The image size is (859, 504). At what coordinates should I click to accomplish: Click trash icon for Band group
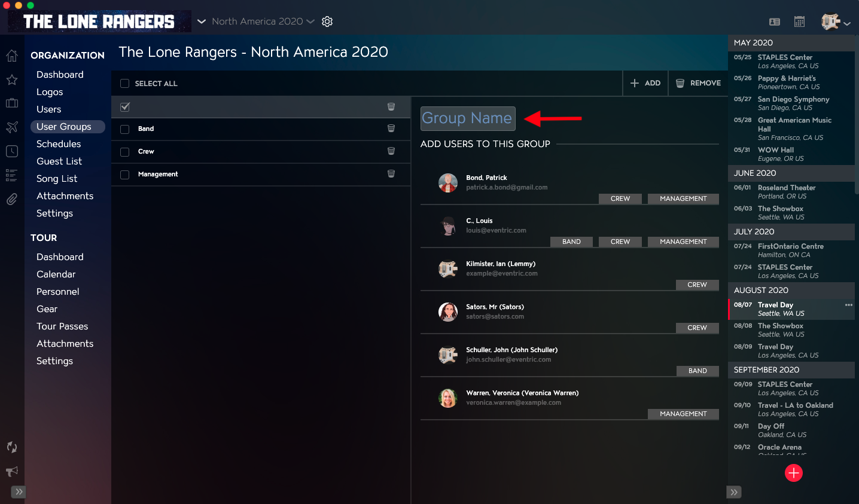pyautogui.click(x=391, y=128)
